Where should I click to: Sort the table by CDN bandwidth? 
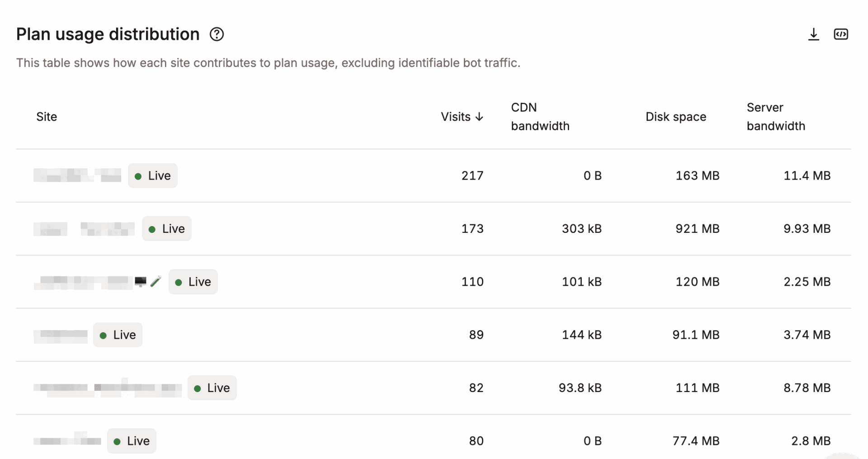coord(540,116)
